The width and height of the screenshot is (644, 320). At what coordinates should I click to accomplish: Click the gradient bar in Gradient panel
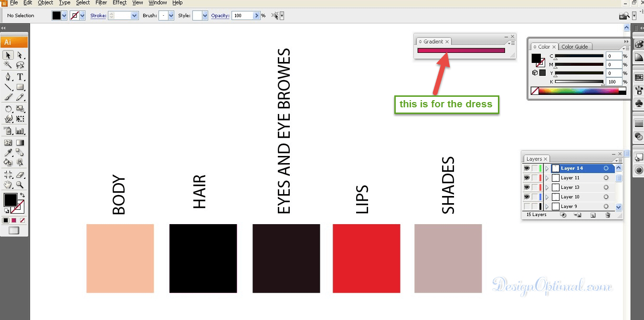(461, 50)
